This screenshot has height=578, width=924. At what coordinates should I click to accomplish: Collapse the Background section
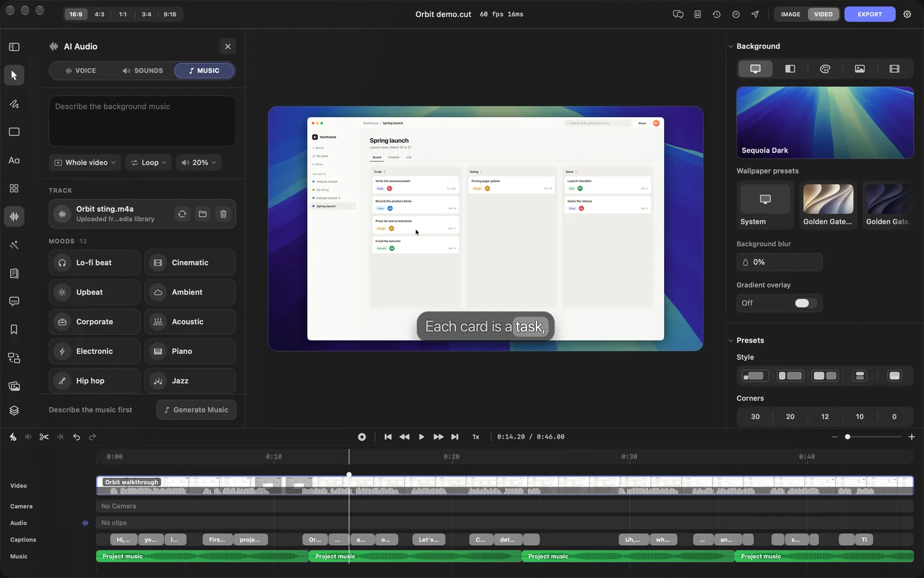click(x=731, y=46)
